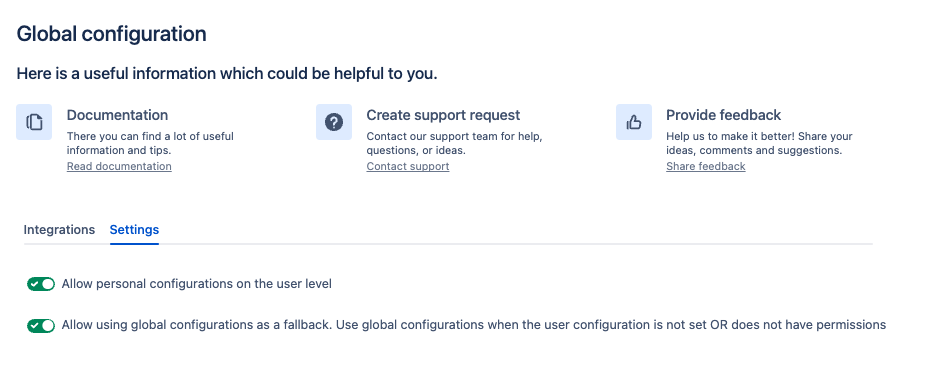
Task: Click the thumbs-up feedback icon
Action: [x=634, y=122]
